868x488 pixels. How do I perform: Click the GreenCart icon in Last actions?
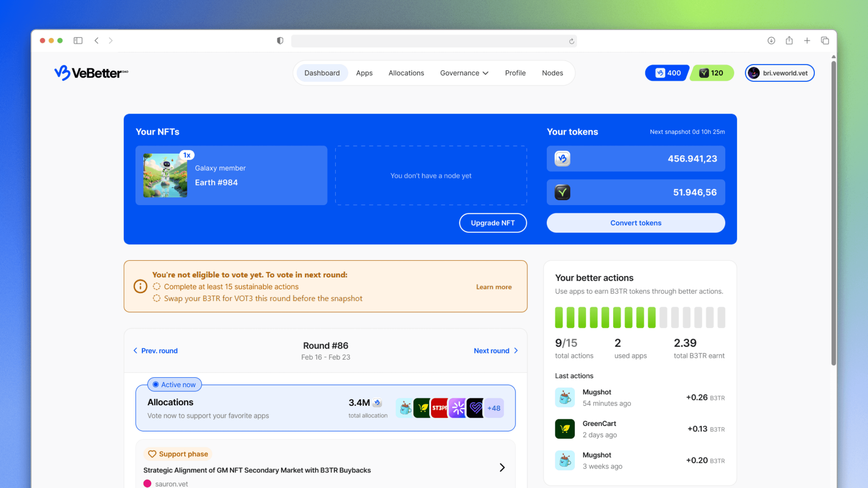[x=565, y=429]
